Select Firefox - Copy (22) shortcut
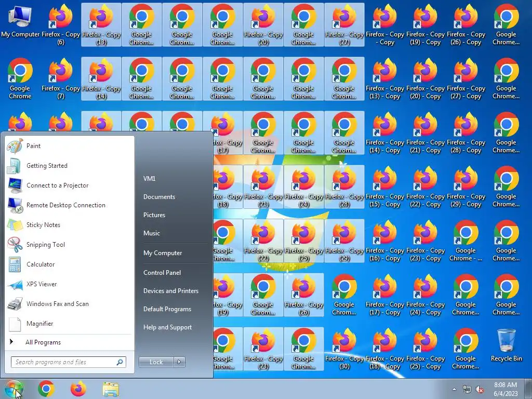This screenshot has height=399, width=532. [x=263, y=241]
